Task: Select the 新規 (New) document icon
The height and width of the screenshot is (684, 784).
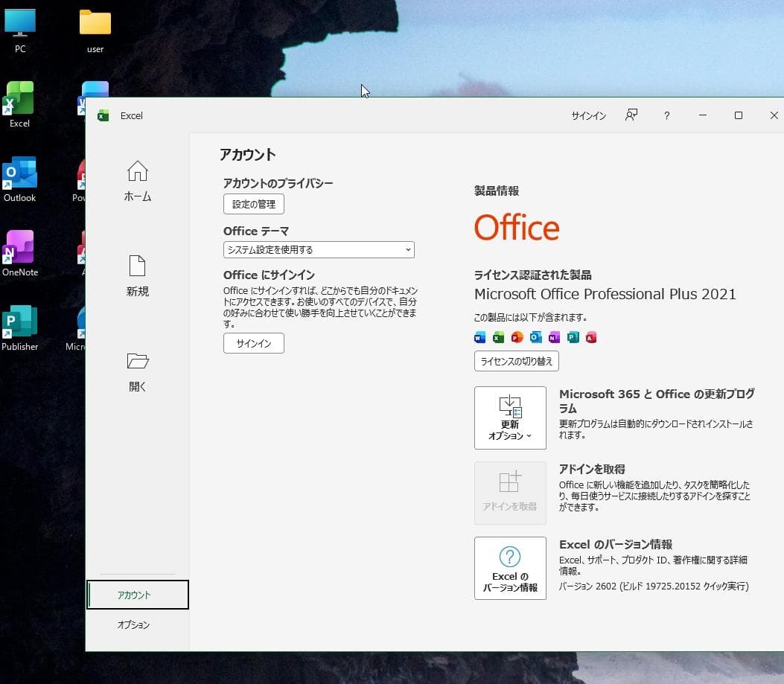Action: point(138,266)
